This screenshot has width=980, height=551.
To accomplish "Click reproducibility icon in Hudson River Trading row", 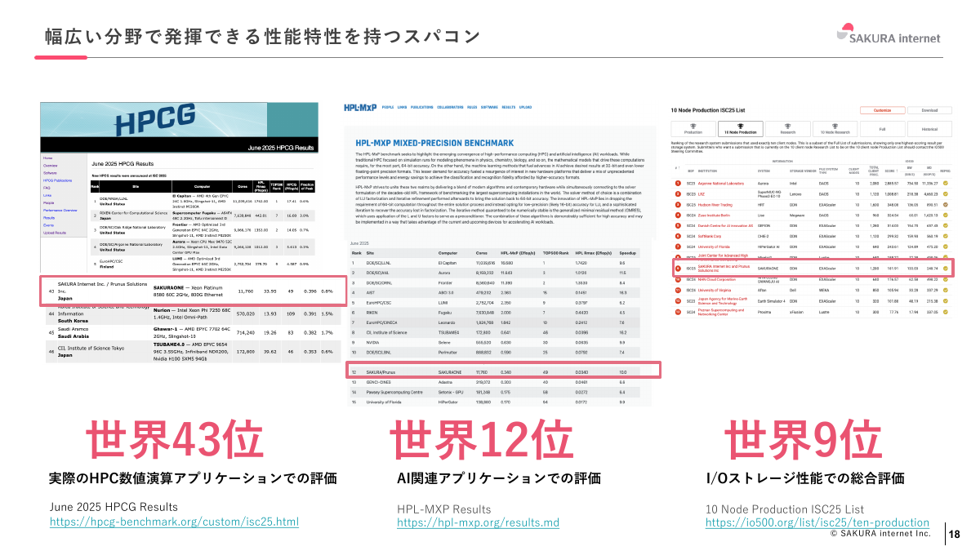I will point(945,204).
